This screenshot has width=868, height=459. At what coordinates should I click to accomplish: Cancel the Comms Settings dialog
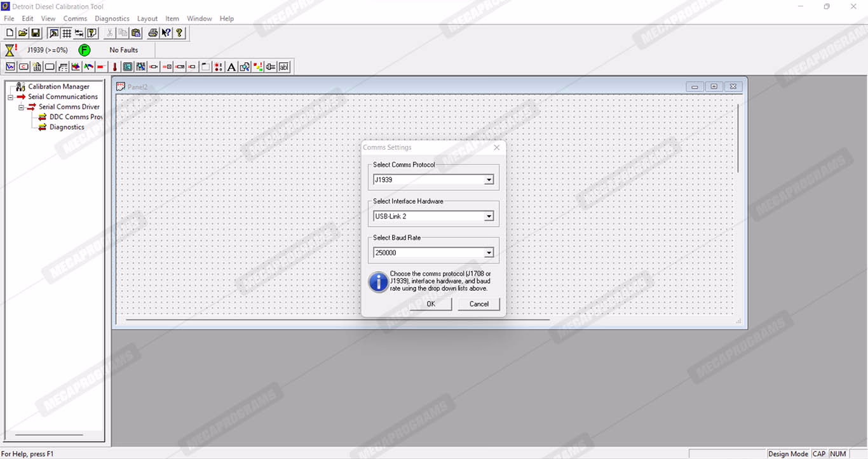pos(478,304)
